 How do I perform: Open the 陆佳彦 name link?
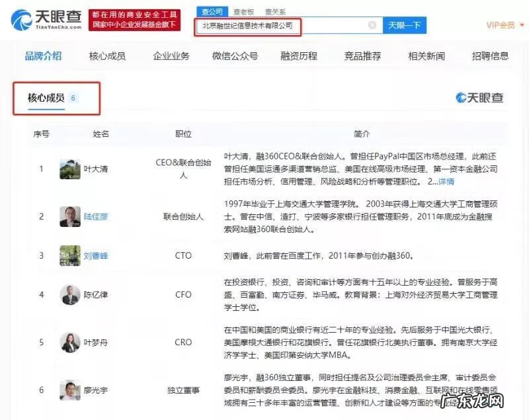96,216
